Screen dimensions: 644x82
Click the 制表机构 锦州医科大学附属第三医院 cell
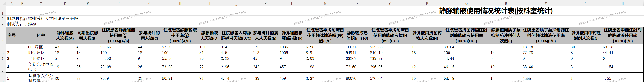point(43,18)
